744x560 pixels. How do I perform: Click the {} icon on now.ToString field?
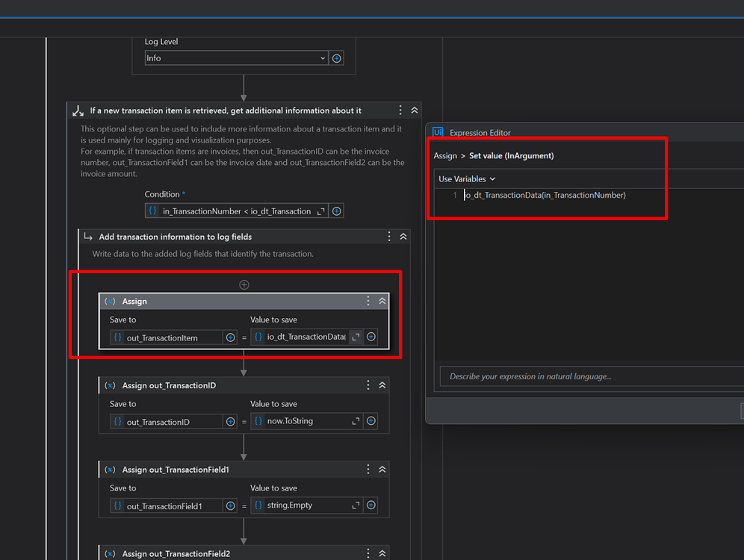[258, 421]
